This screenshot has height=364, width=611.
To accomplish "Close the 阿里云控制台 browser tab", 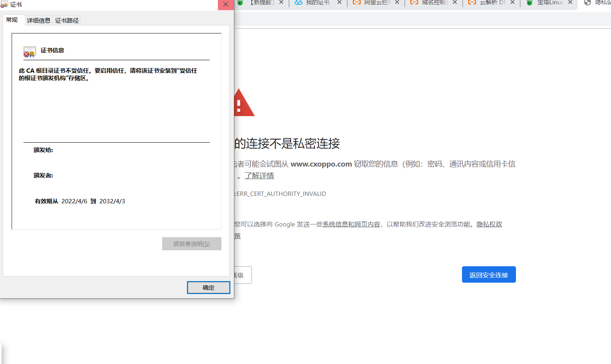I will click(397, 2).
